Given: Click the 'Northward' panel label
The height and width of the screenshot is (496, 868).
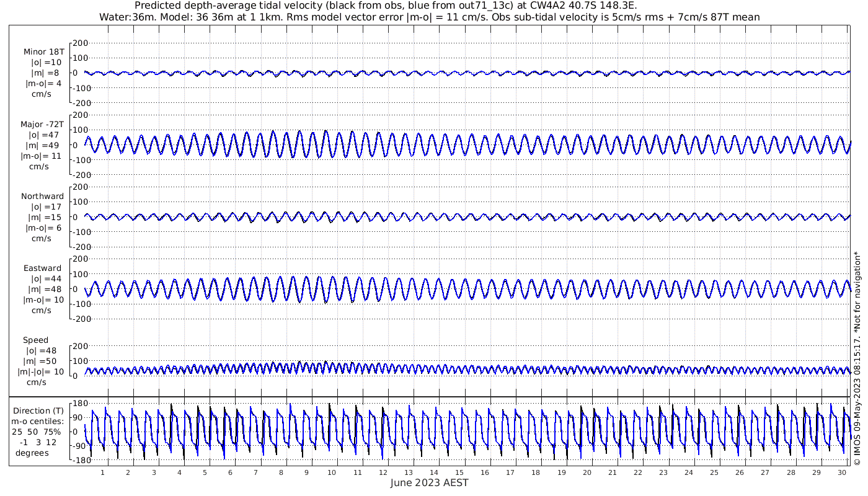Looking at the screenshot, I should [x=42, y=196].
